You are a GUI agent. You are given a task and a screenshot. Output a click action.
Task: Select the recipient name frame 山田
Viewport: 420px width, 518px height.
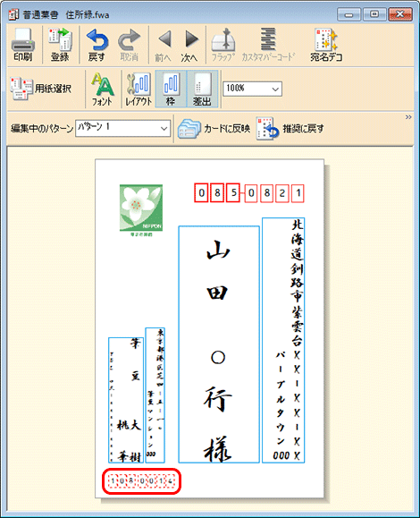click(x=219, y=344)
